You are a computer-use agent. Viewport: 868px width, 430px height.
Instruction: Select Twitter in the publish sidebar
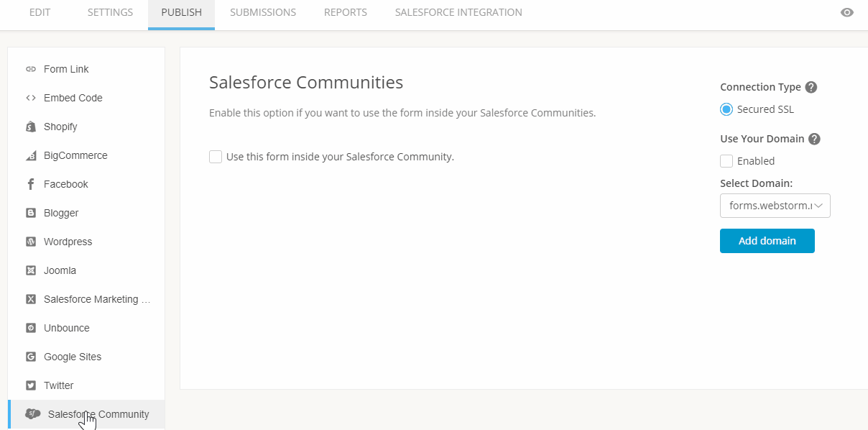coord(86,385)
